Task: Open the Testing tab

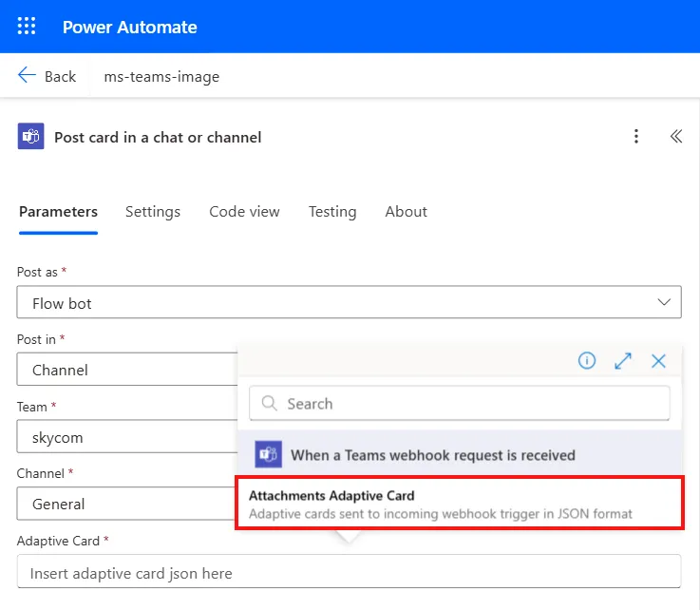Action: click(332, 212)
